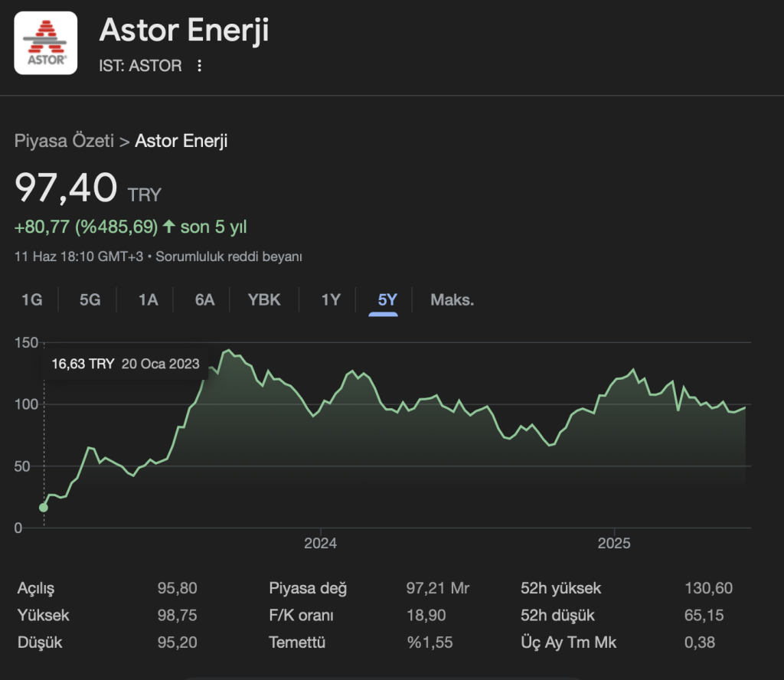Click the green up-arrow change indicator
The image size is (784, 680).
click(x=169, y=227)
